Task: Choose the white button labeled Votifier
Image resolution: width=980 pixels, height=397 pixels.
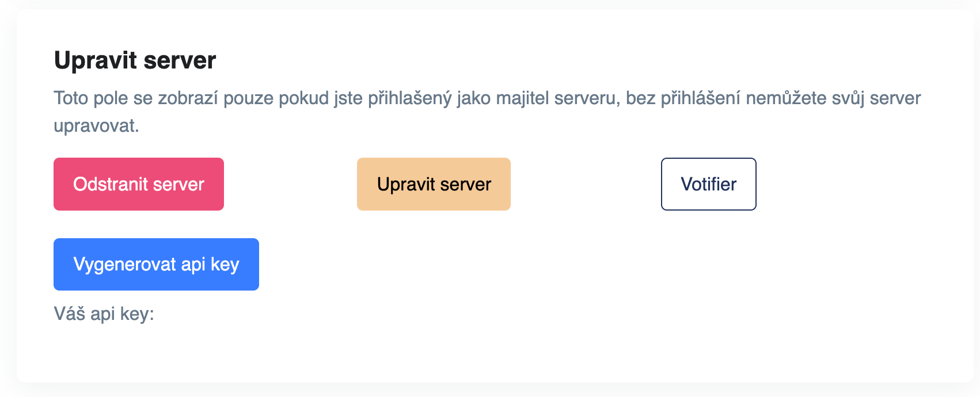Action: (708, 184)
